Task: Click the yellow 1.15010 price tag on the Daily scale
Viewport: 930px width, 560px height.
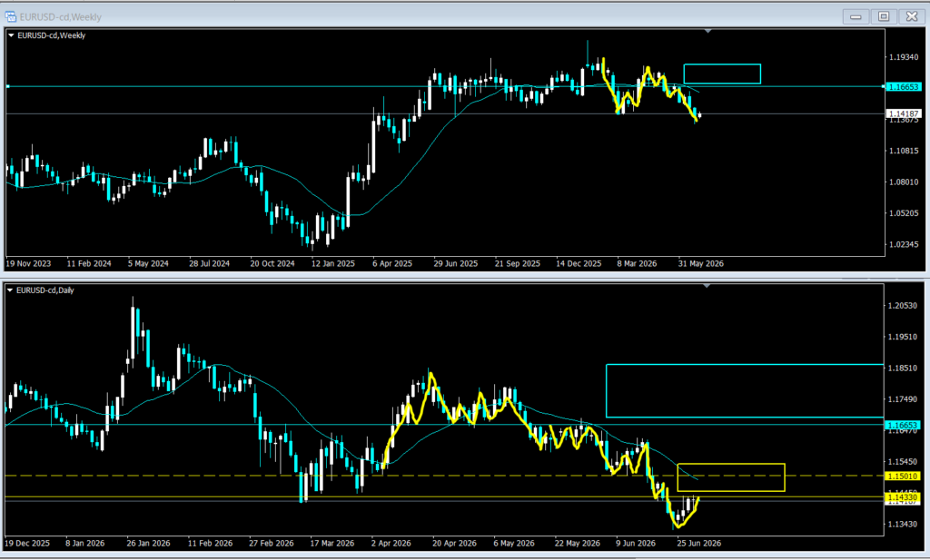Action: tap(903, 476)
